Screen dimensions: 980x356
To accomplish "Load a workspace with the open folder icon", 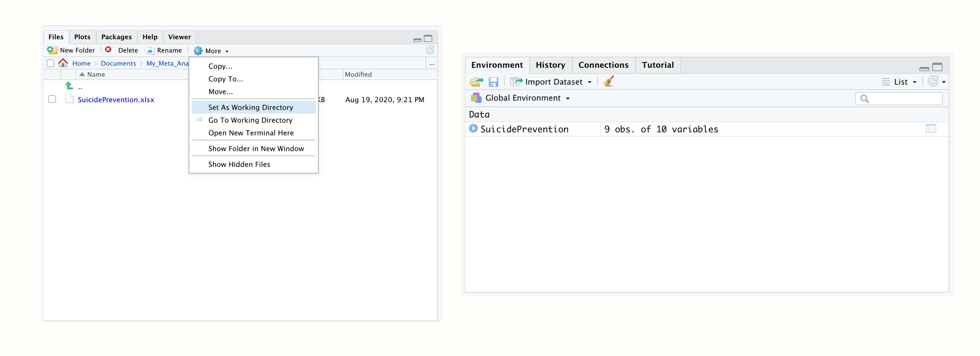I will tap(476, 82).
